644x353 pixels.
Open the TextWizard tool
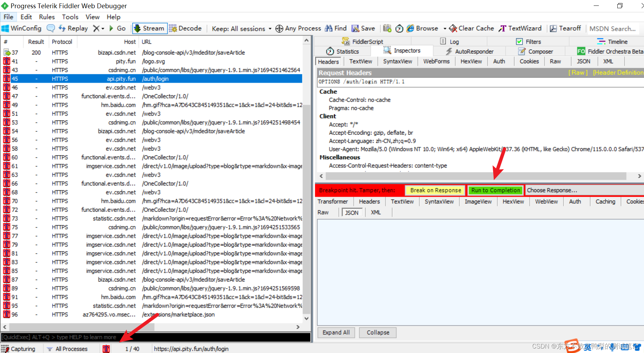click(520, 28)
